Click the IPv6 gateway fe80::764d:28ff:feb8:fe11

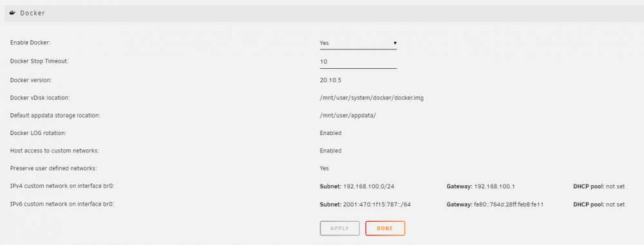(509, 204)
